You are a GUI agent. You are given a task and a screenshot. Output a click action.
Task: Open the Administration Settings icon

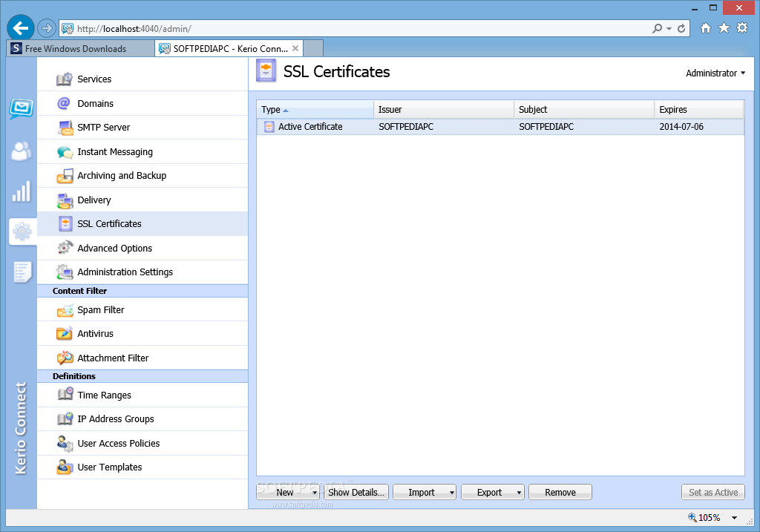(x=65, y=272)
